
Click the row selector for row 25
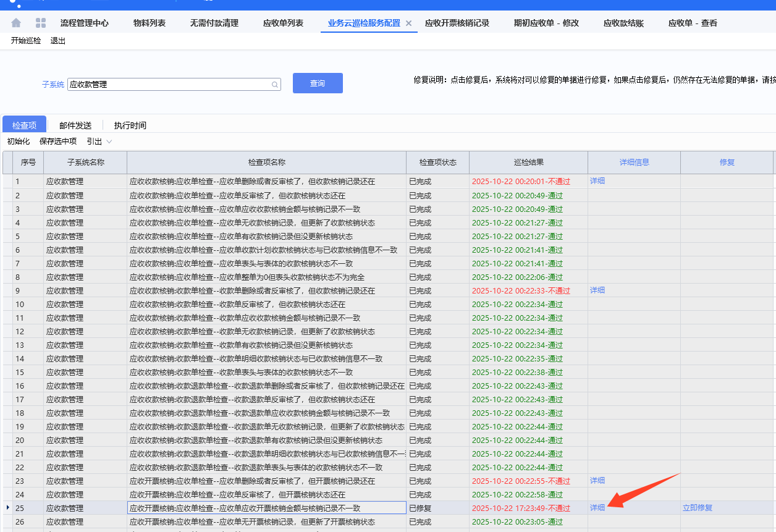(x=7, y=508)
